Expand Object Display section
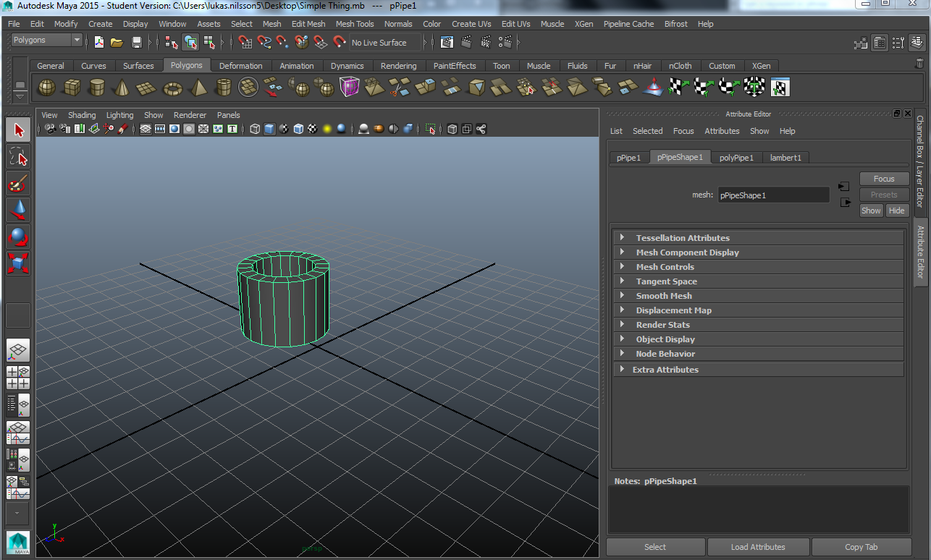 [758, 339]
